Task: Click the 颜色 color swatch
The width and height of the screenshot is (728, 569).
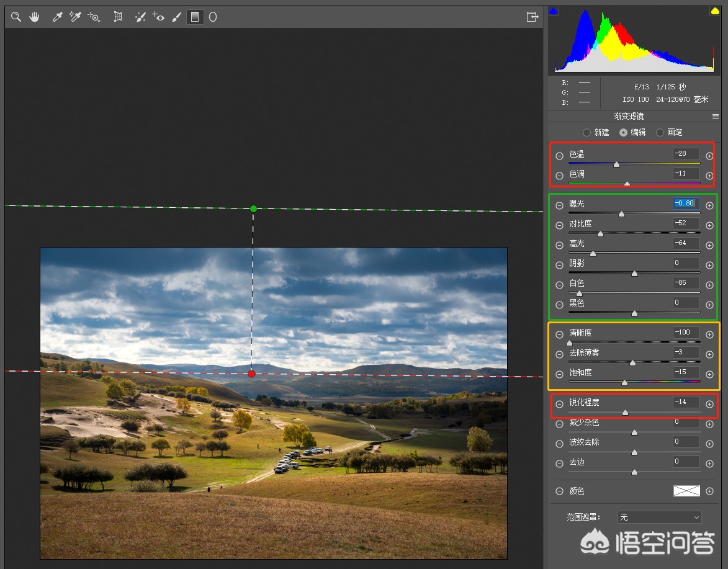Action: pos(686,491)
